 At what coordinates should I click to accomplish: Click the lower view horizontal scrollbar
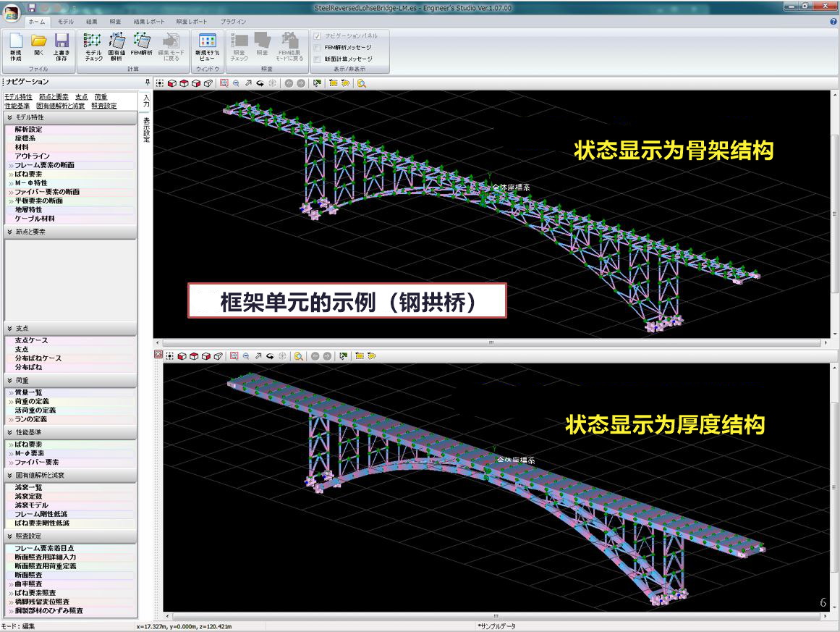tap(496, 617)
